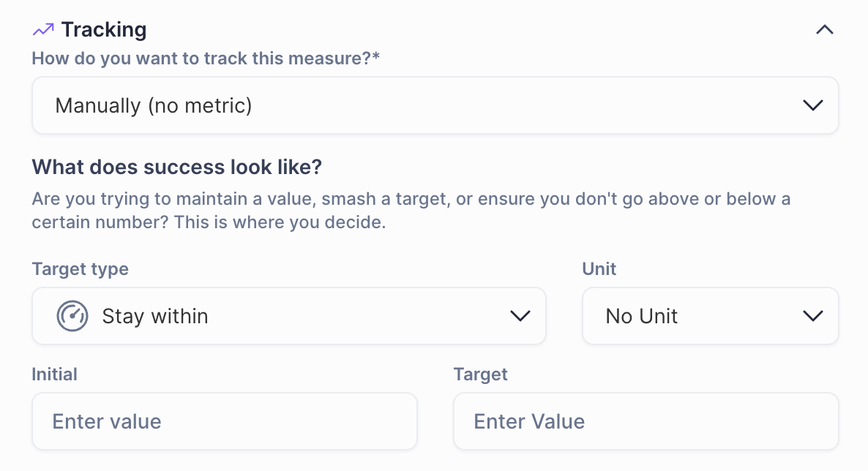Click the required asterisk after the measure question

[x=376, y=58]
